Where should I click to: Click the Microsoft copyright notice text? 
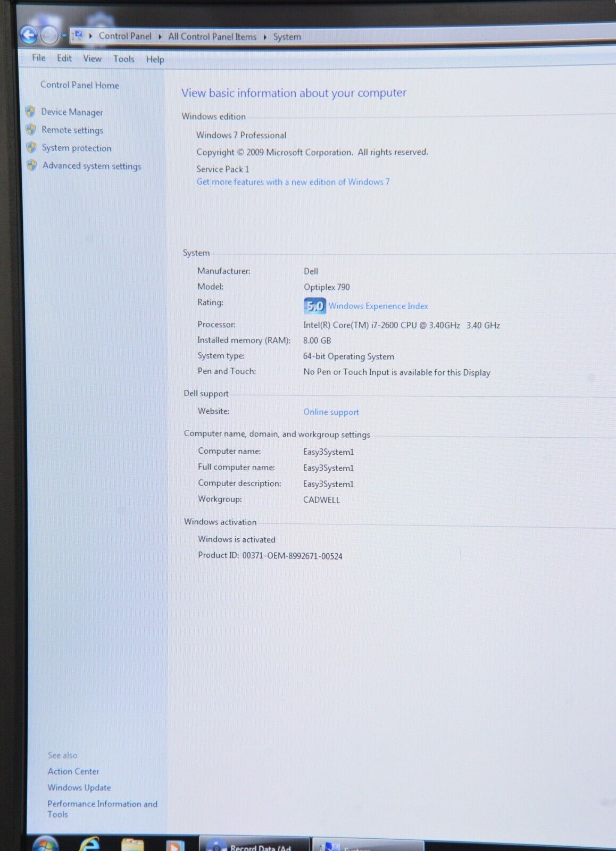[x=312, y=152]
